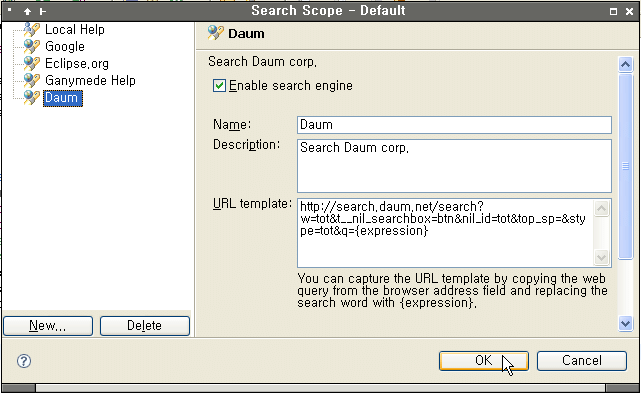The width and height of the screenshot is (641, 394).
Task: Click the Ganymede Help engine icon
Action: (31, 80)
